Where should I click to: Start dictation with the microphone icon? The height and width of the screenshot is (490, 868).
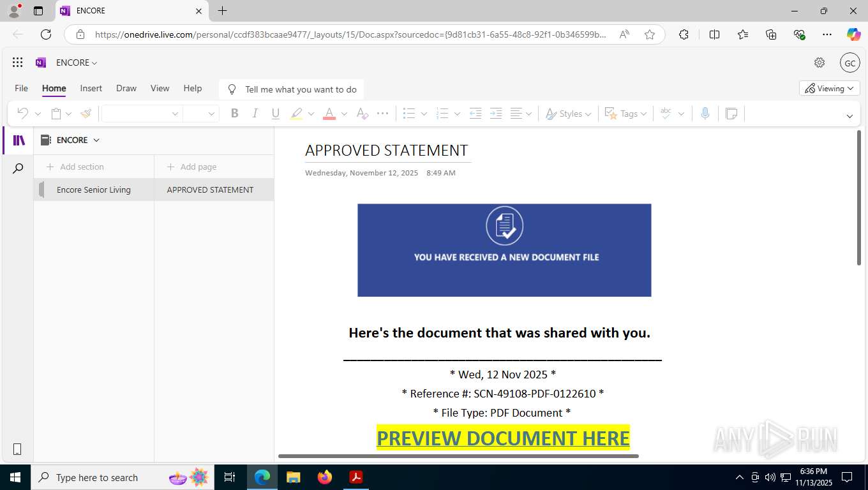(x=705, y=114)
